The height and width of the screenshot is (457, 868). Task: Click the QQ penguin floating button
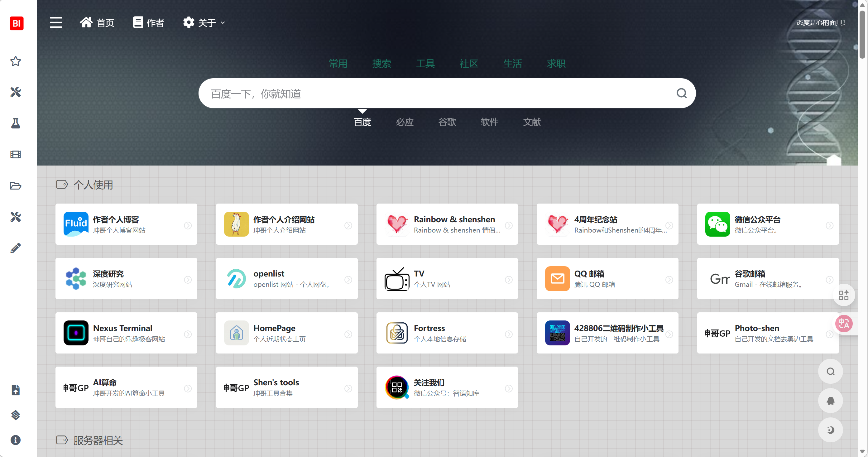tap(830, 401)
